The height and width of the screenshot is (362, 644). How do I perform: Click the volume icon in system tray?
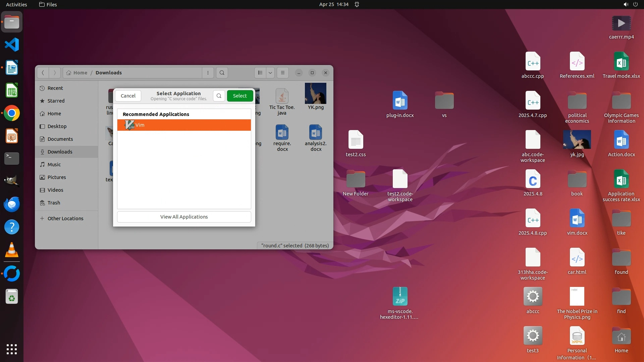coord(626,4)
